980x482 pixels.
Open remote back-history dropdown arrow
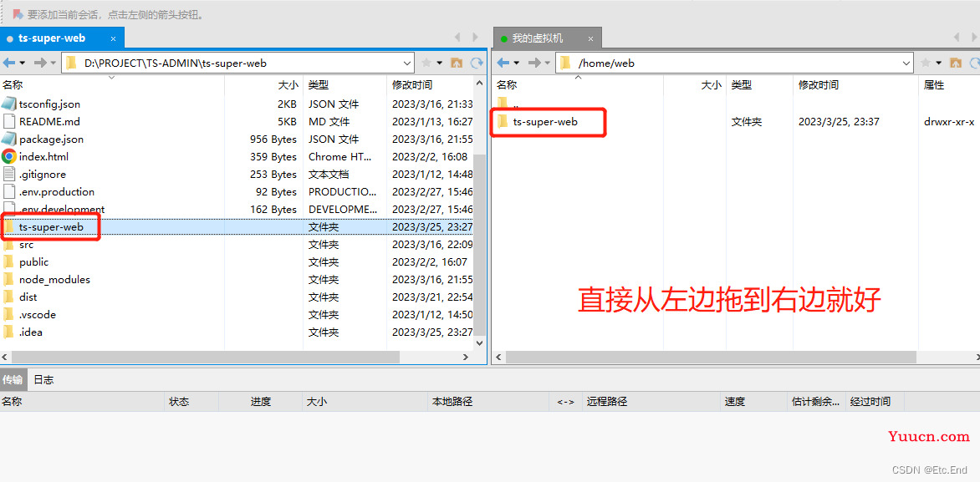516,63
